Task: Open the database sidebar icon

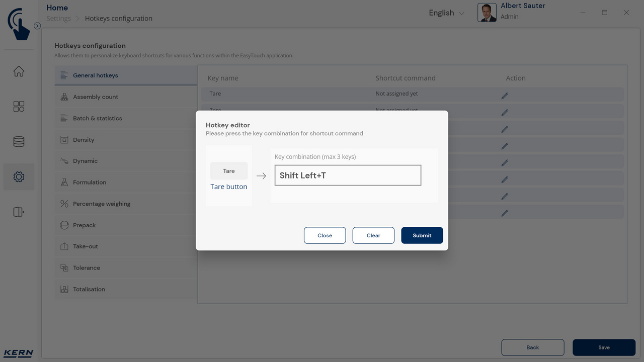Action: coord(19,142)
